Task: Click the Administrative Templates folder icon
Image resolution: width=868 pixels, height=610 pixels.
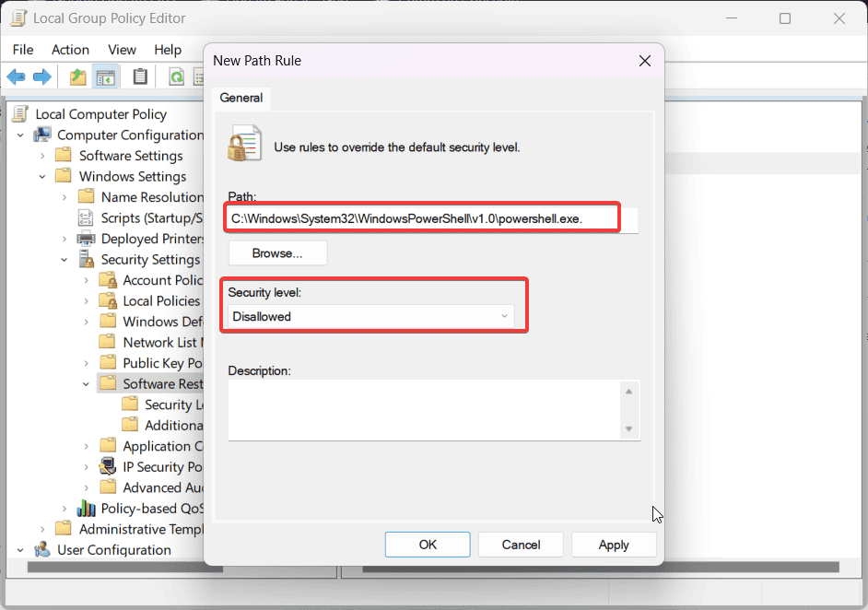Action: 64,529
